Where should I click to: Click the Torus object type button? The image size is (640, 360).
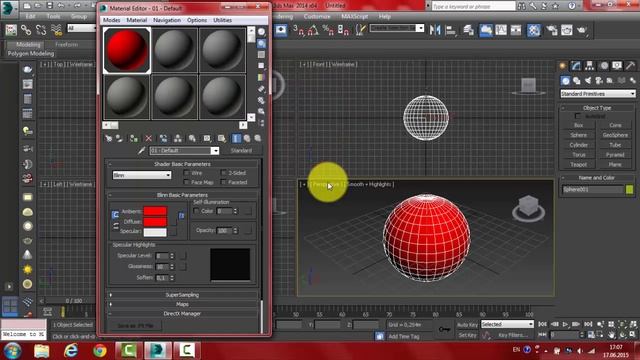[579, 155]
